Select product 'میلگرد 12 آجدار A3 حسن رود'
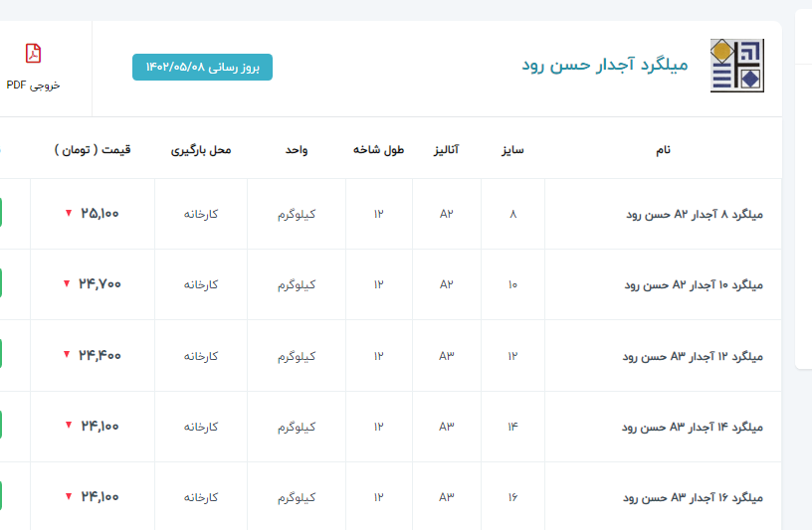 click(x=692, y=356)
